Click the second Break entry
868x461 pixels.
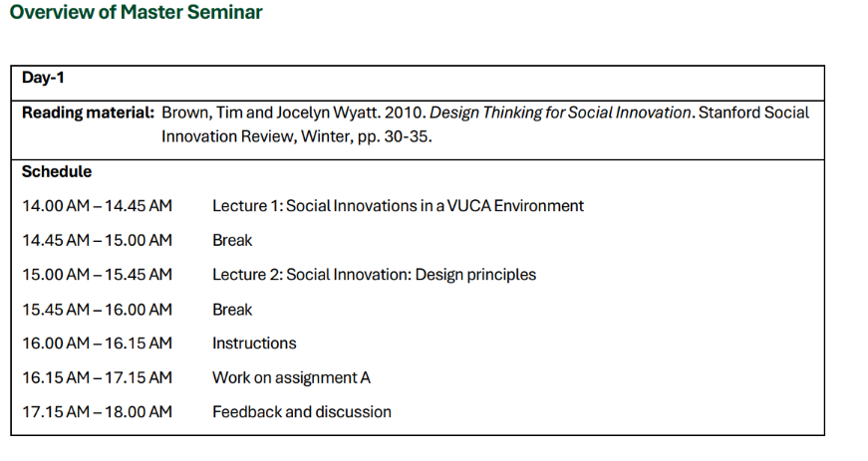coord(232,310)
